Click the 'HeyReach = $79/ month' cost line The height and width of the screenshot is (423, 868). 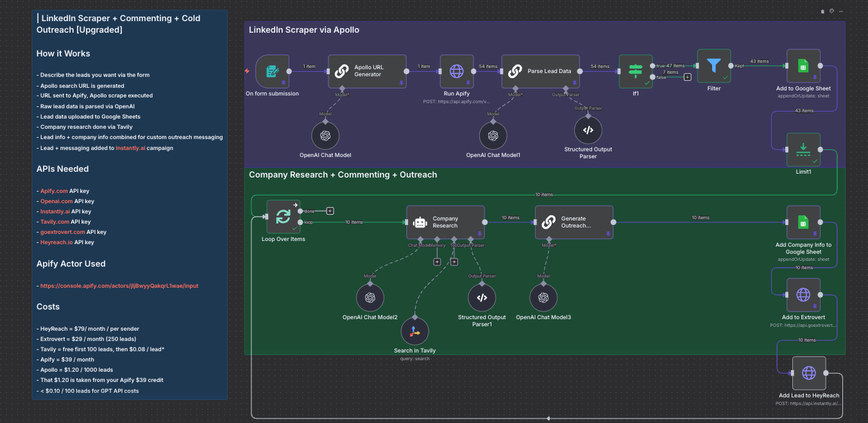(88, 329)
